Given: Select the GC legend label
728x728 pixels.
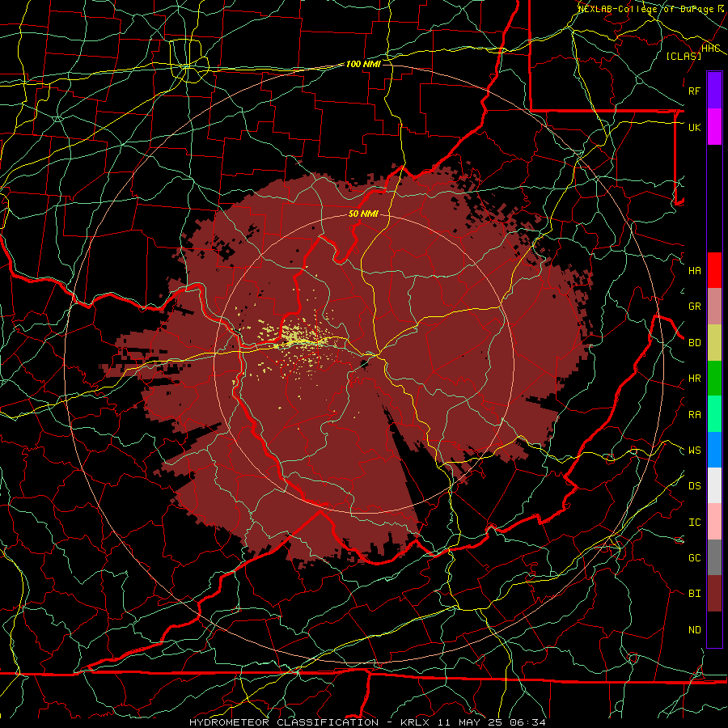Looking at the screenshot, I should [695, 558].
